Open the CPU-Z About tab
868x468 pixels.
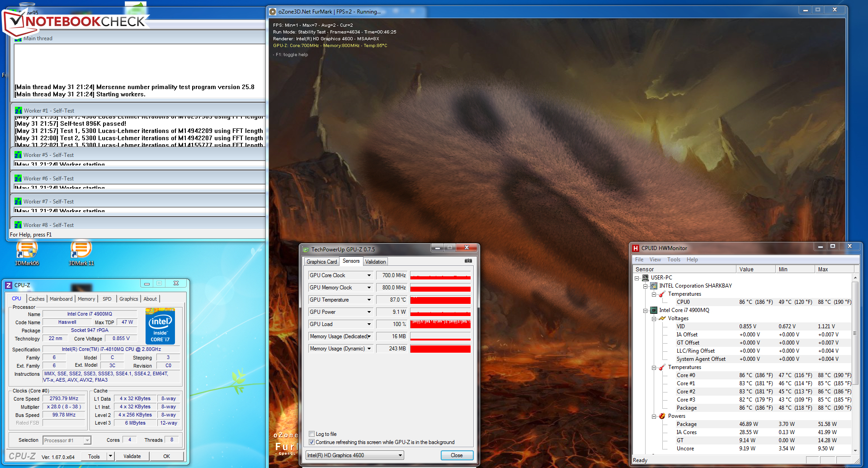point(150,299)
